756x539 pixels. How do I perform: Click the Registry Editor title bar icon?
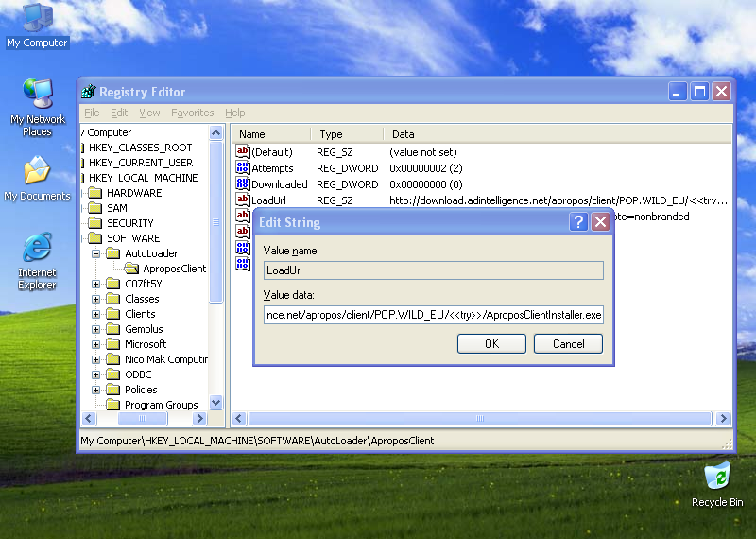tap(89, 91)
